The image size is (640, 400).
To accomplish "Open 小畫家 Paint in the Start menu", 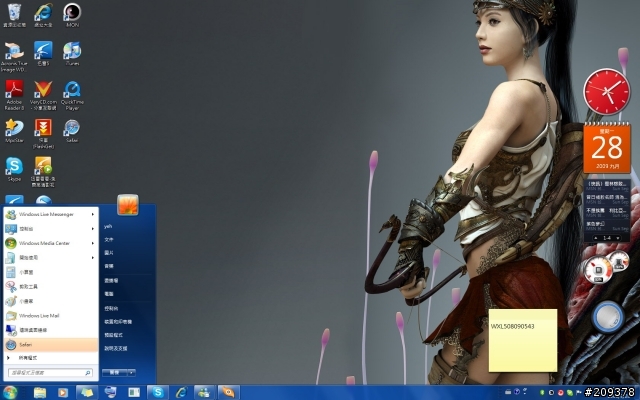I will pos(51,301).
